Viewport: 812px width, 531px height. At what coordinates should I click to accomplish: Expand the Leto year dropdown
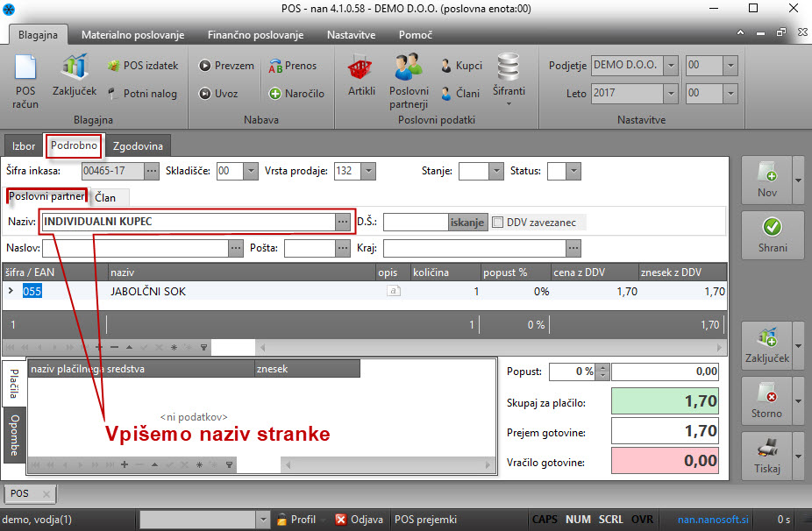tap(670, 93)
